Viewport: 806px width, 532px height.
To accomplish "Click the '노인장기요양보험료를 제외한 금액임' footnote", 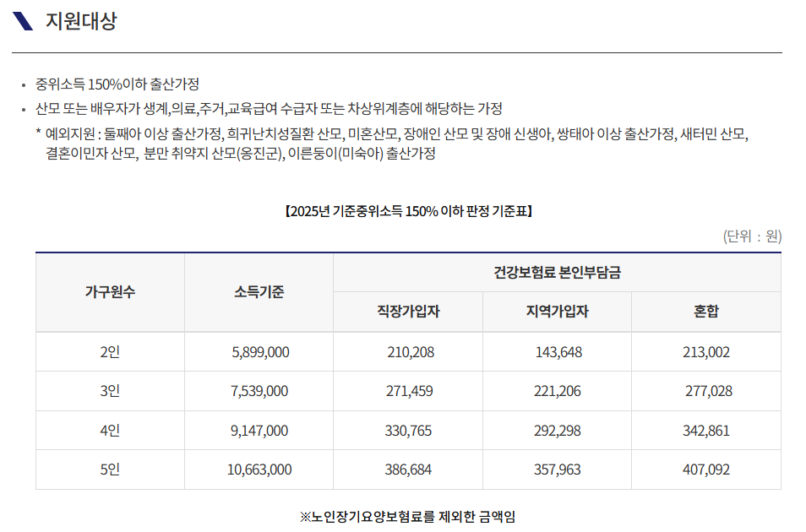I will [x=407, y=517].
